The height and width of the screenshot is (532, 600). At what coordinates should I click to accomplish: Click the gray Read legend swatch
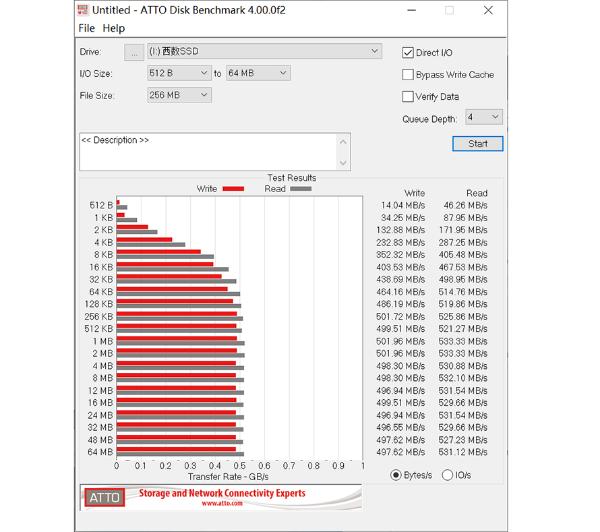pyautogui.click(x=301, y=189)
